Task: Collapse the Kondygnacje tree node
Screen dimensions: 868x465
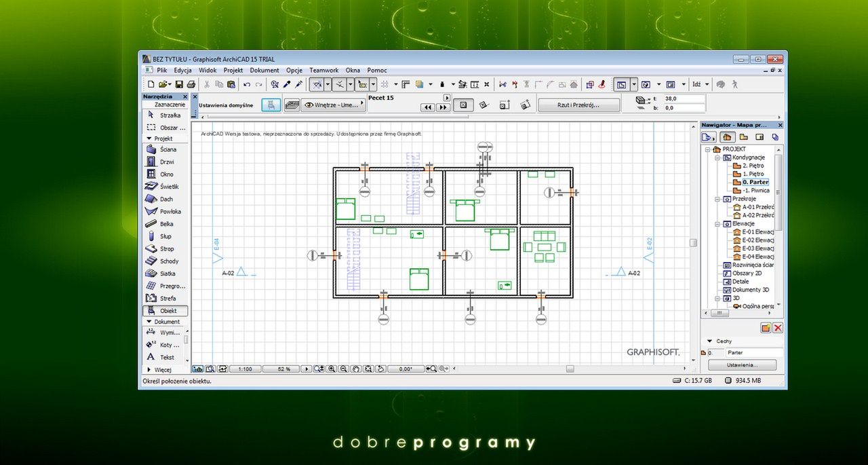Action: (717, 157)
